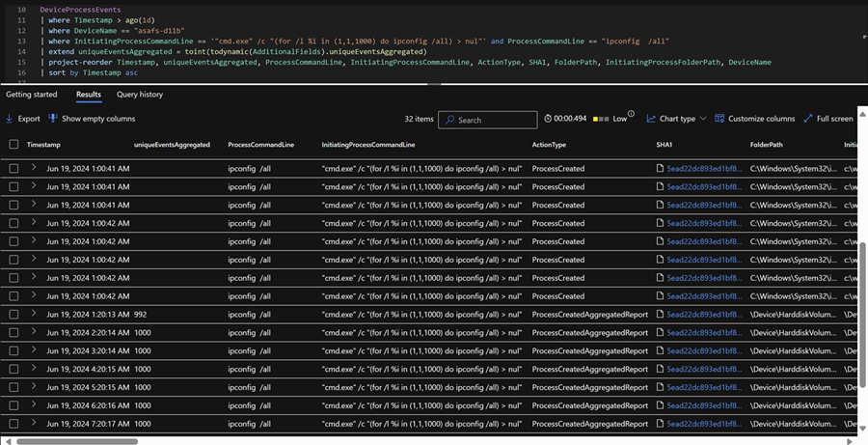Open the Chart type dropdown arrow

pos(703,119)
